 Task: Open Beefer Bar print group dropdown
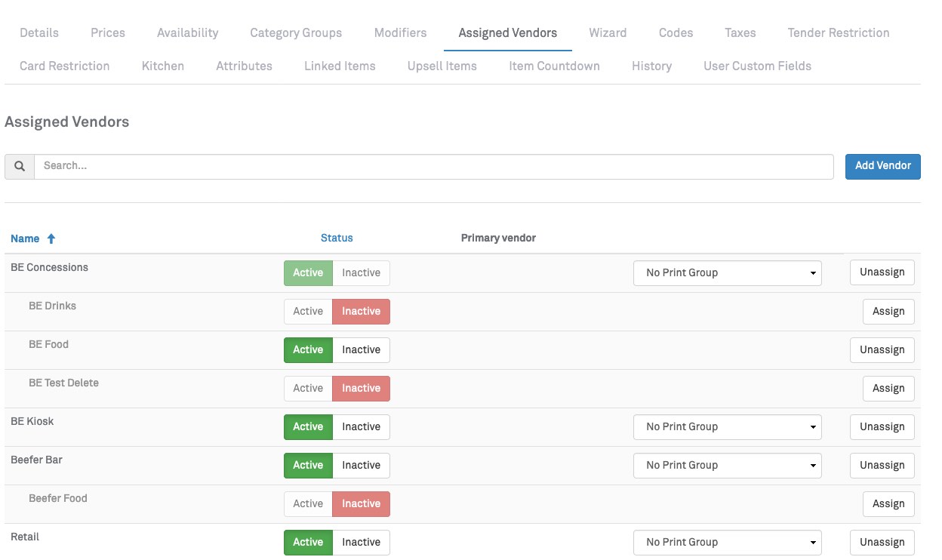727,466
